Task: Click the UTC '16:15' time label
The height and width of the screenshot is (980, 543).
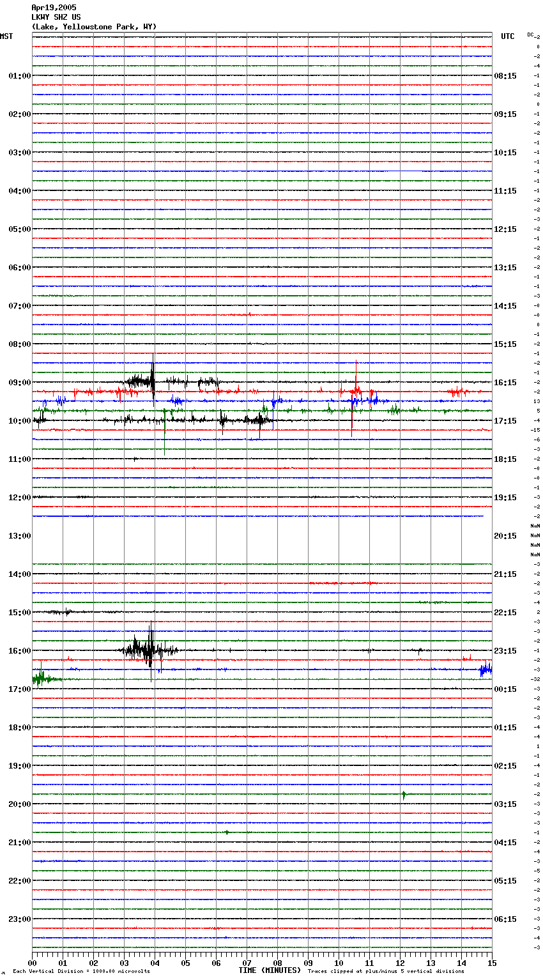Action: click(505, 383)
